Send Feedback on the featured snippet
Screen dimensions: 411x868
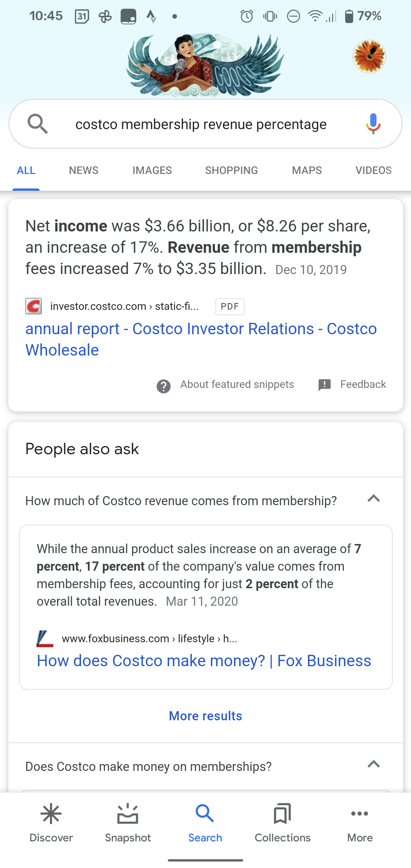point(352,385)
